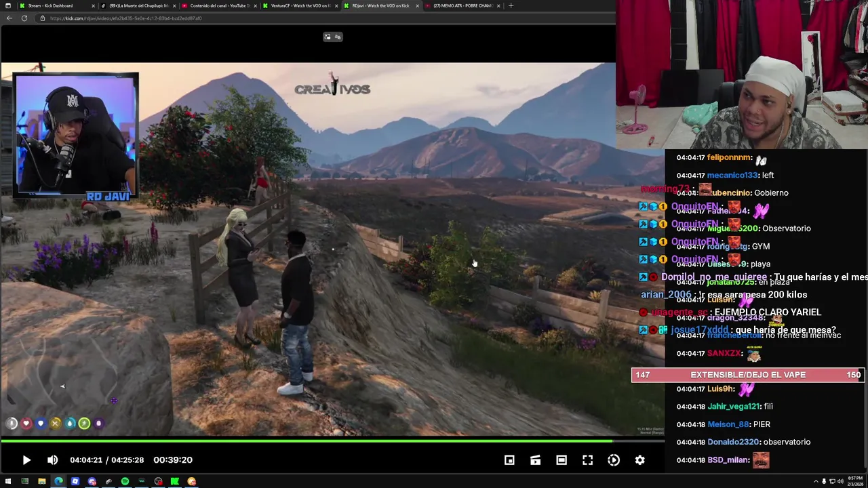Screen dimensions: 868x488
Task: Switch to Contenido del canal YouTube tab
Action: coord(219,5)
